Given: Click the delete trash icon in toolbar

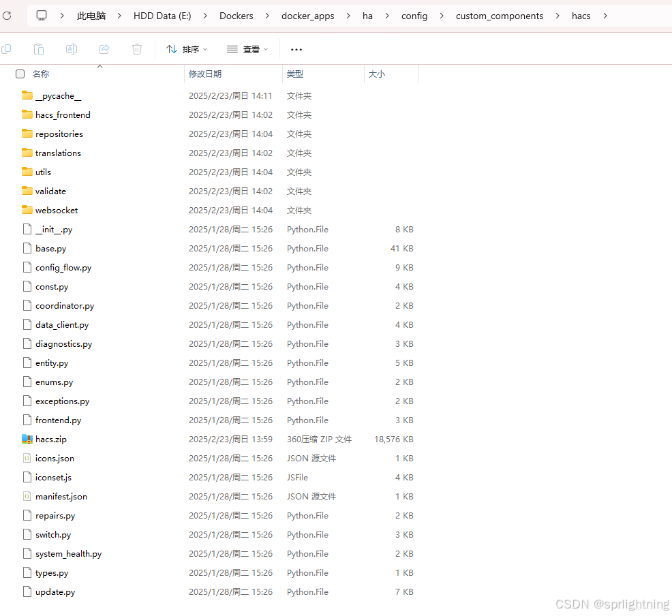Looking at the screenshot, I should click(x=137, y=49).
